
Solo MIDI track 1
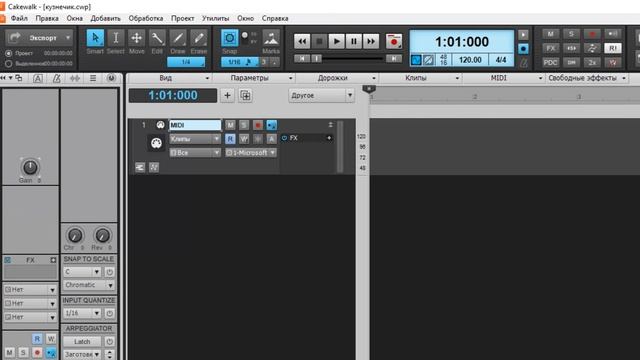coord(244,125)
